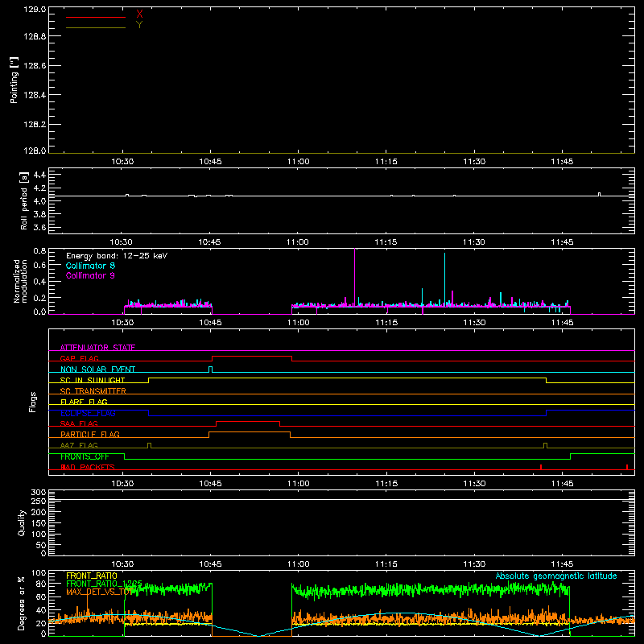Click the 4.2 tick on Roll period axis
The width and height of the screenshot is (644, 644).
(x=39, y=188)
